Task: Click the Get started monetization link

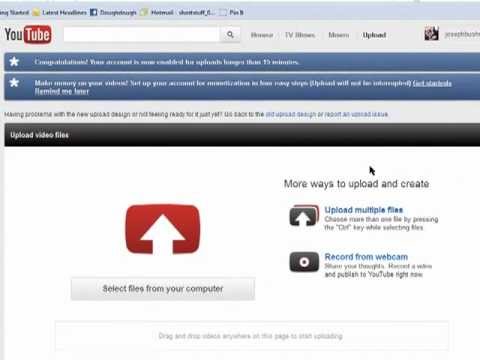Action: [x=432, y=83]
